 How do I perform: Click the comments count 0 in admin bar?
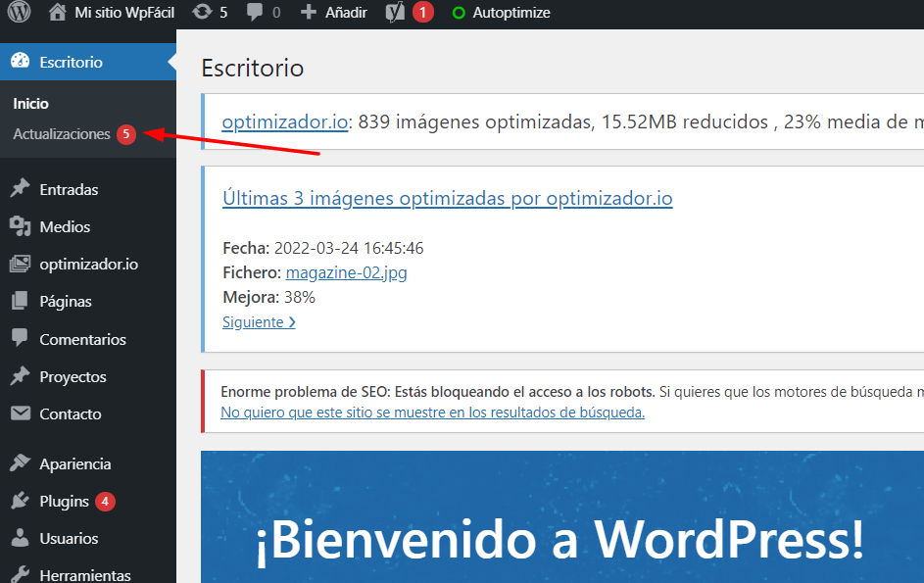[x=276, y=13]
